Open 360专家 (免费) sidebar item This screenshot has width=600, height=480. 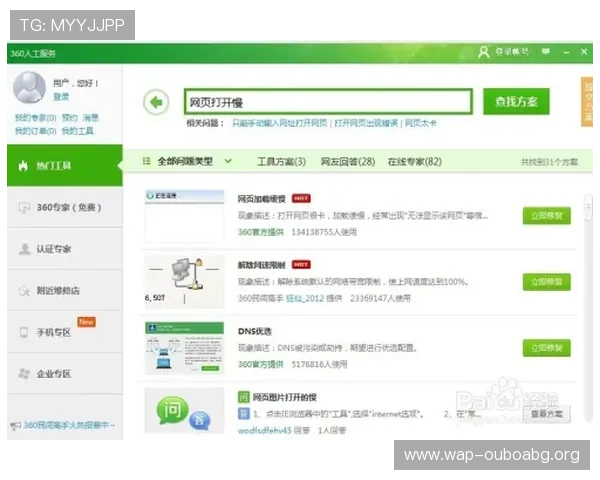[65, 207]
